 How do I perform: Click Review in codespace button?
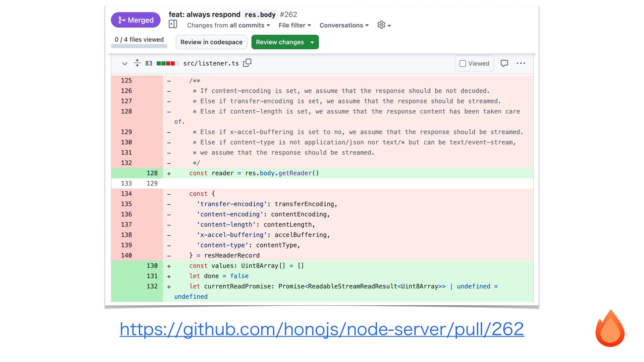coord(211,42)
